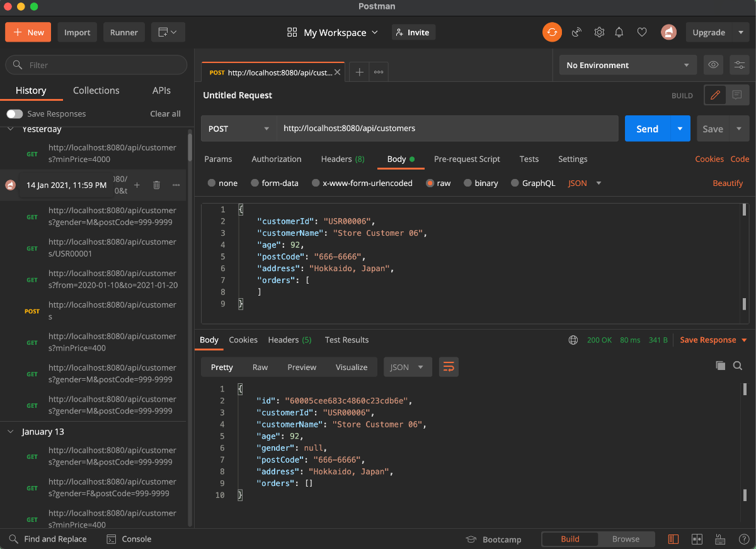Viewport: 756px width, 549px height.
Task: Delete the selected history item trash icon
Action: [156, 185]
